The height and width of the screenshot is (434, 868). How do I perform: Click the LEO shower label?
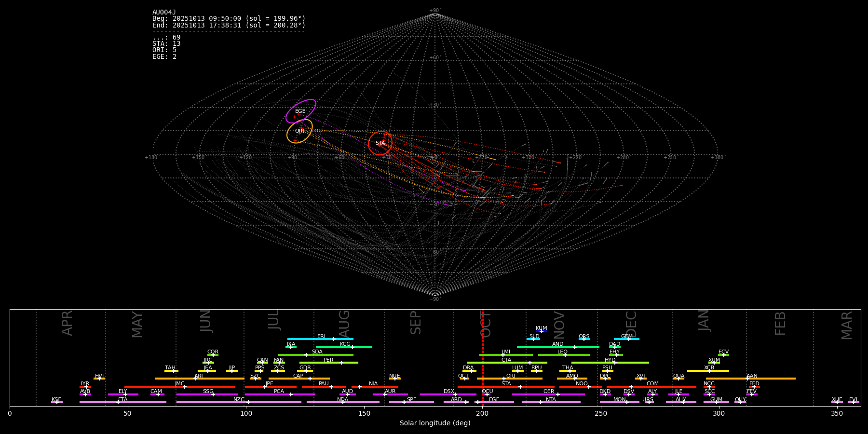(563, 352)
